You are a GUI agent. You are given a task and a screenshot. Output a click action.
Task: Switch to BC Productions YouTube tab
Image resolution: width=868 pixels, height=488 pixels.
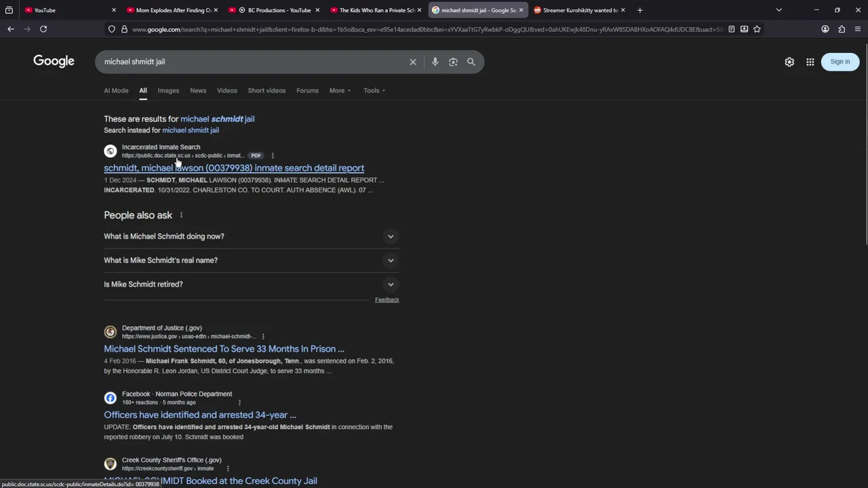click(x=274, y=10)
